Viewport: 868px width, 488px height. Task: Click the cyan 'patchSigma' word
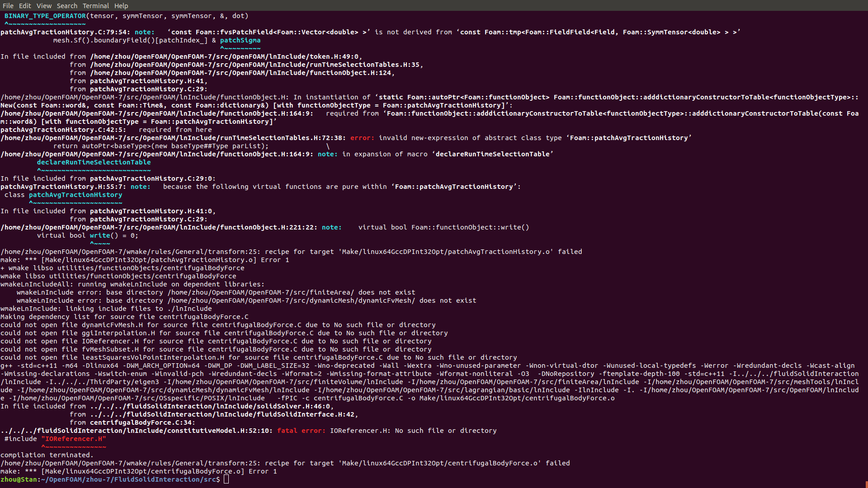pos(240,40)
